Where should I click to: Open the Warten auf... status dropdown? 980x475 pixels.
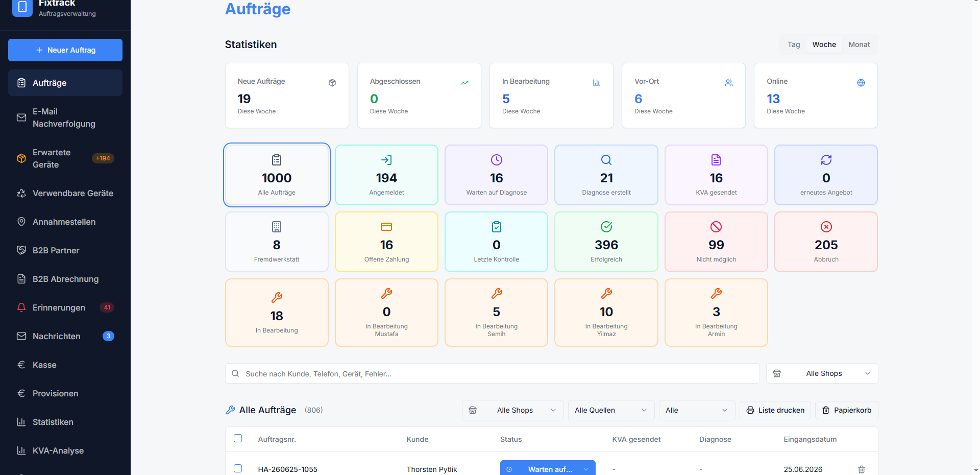tap(548, 469)
